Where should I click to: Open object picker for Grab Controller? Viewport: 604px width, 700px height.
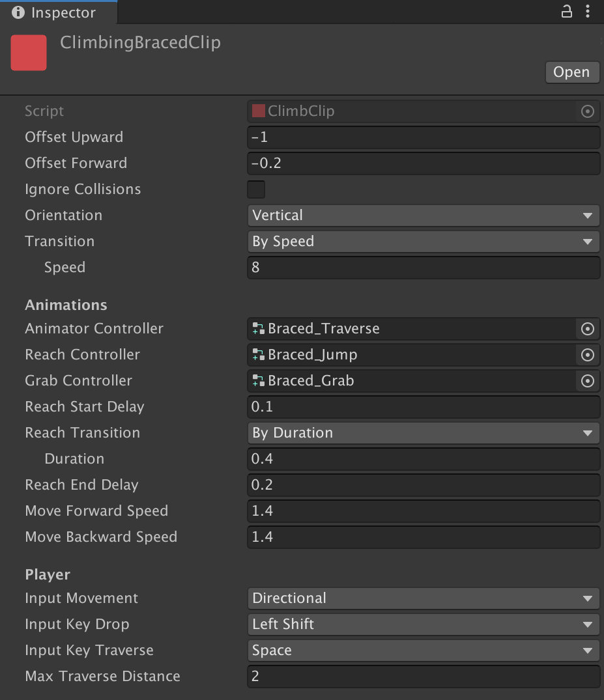(588, 381)
